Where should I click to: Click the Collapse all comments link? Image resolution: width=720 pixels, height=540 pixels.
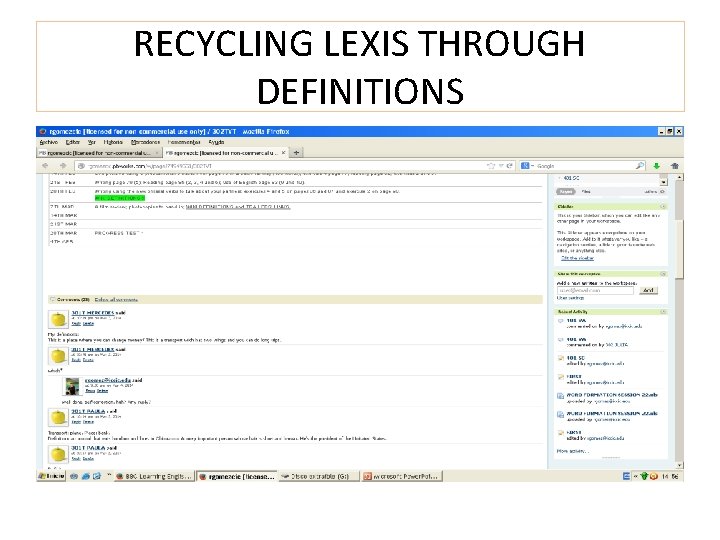point(116,300)
